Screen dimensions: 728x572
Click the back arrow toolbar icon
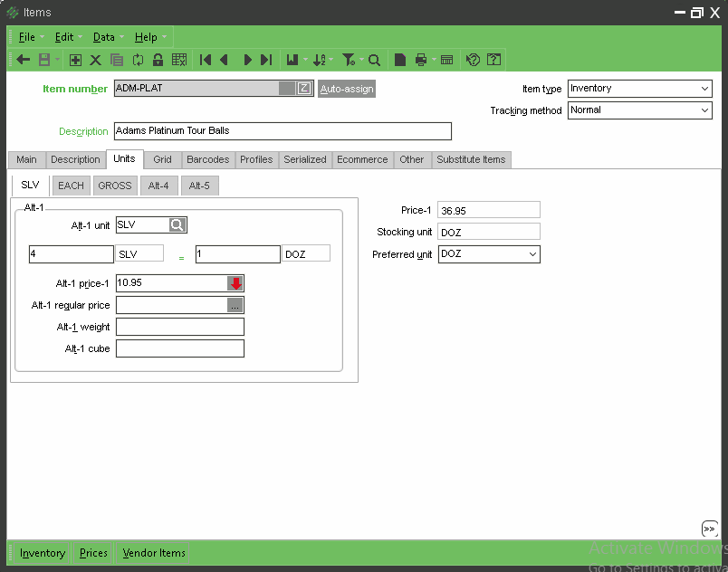[x=24, y=60]
